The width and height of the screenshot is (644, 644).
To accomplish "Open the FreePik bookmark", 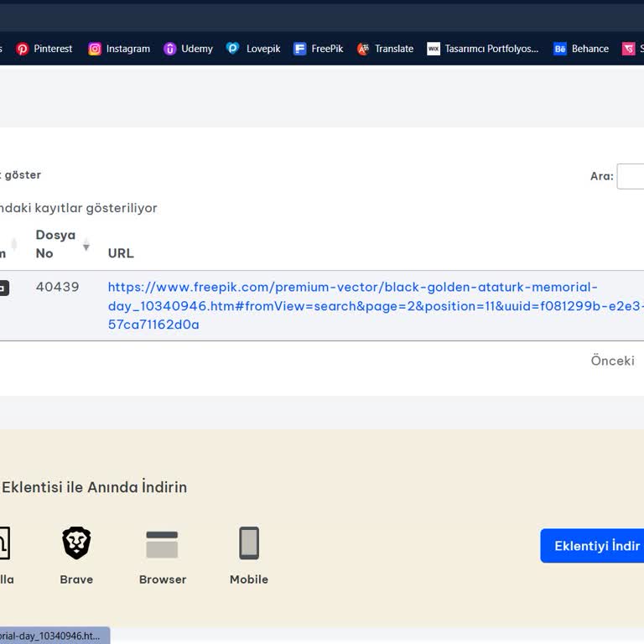I will [x=318, y=49].
